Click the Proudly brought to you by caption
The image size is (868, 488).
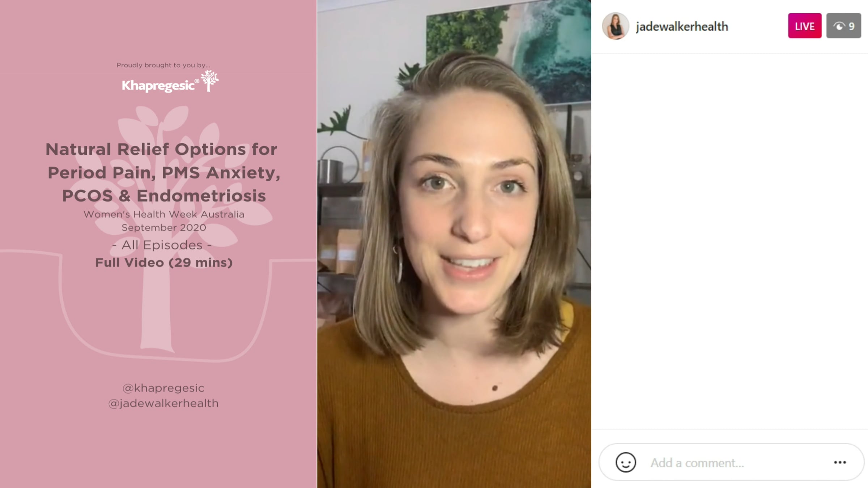(x=163, y=65)
